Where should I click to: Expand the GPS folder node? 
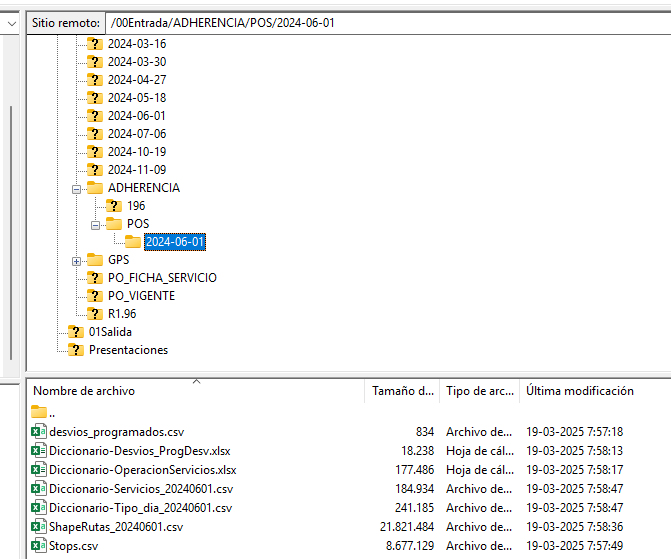(77, 260)
